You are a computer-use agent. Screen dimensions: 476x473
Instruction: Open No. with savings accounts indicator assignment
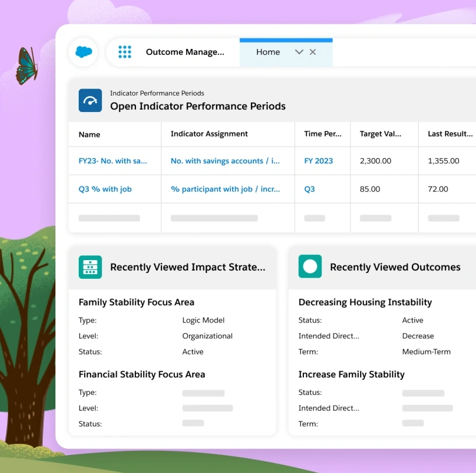click(x=225, y=160)
